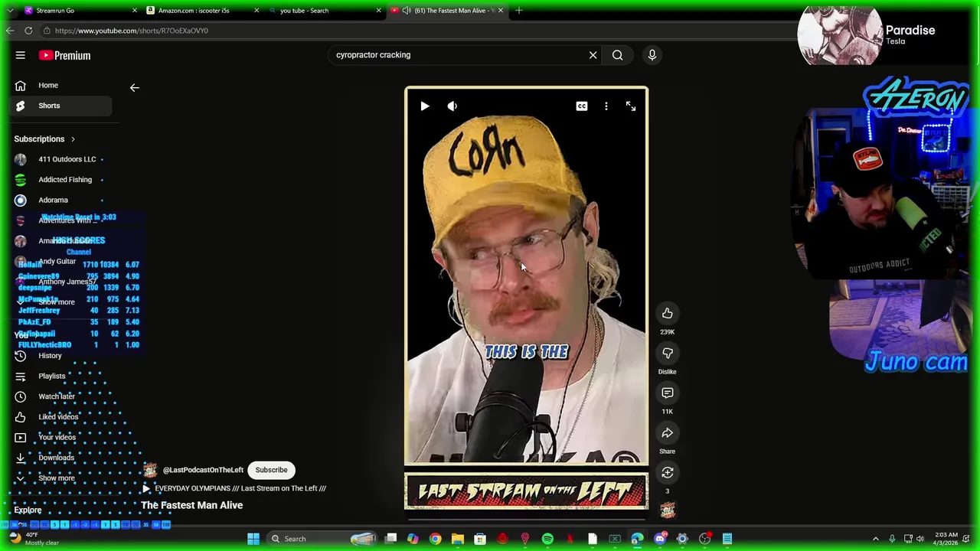Open the Remix option
This screenshot has width=980, height=551.
coord(668,472)
